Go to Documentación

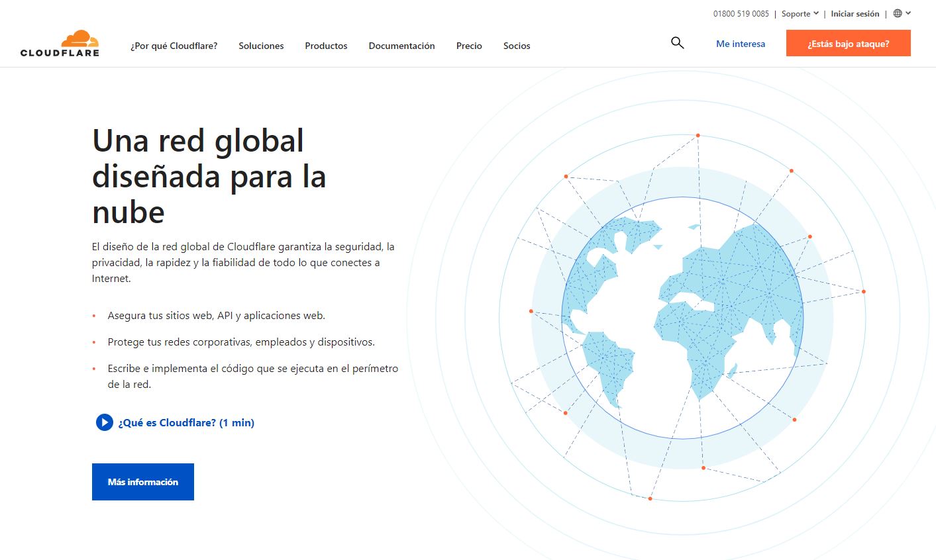[x=401, y=46]
